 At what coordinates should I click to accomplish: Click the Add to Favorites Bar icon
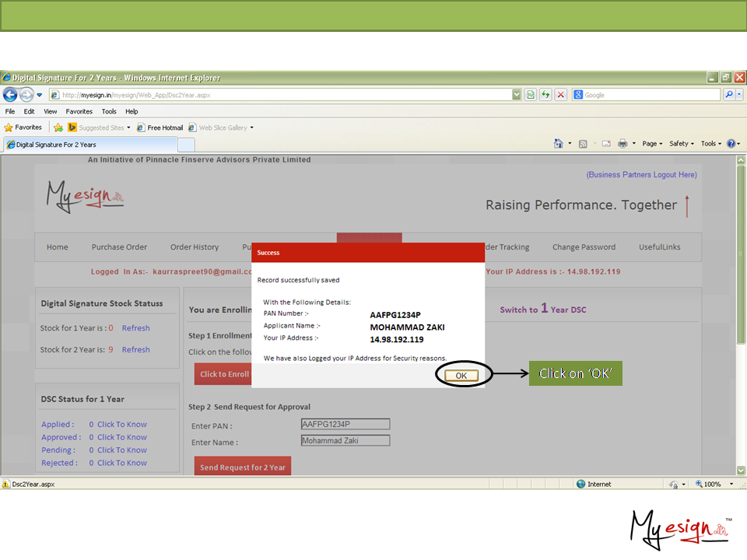tap(58, 128)
